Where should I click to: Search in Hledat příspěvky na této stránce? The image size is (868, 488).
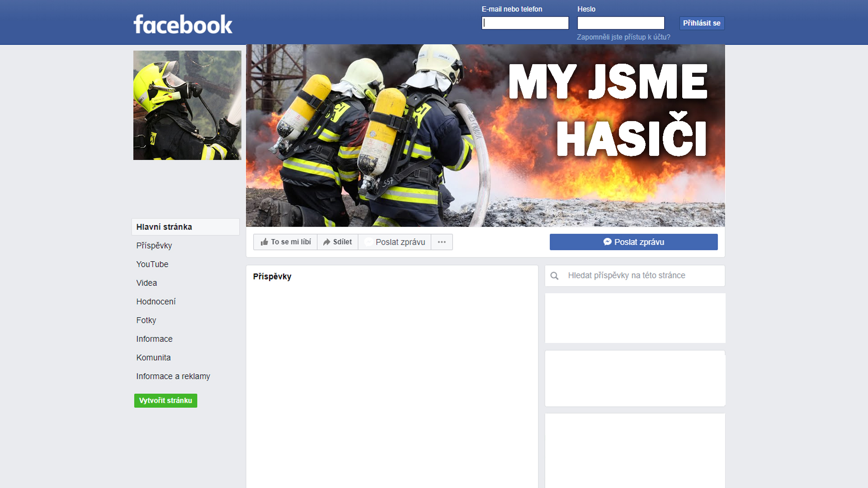click(635, 276)
